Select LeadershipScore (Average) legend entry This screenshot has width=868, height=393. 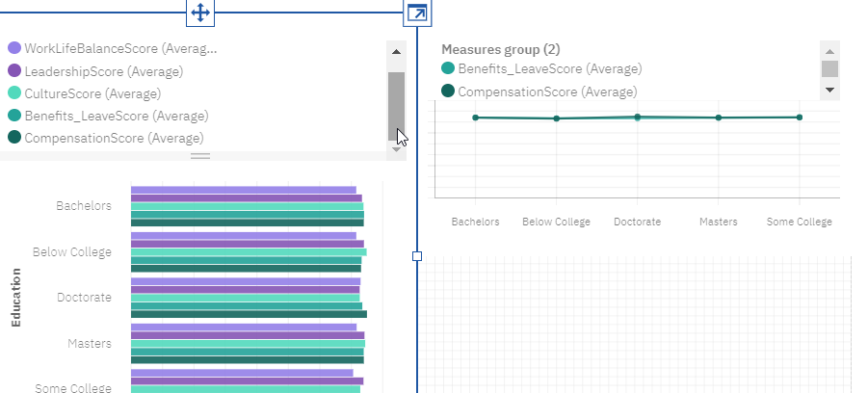pyautogui.click(x=103, y=71)
